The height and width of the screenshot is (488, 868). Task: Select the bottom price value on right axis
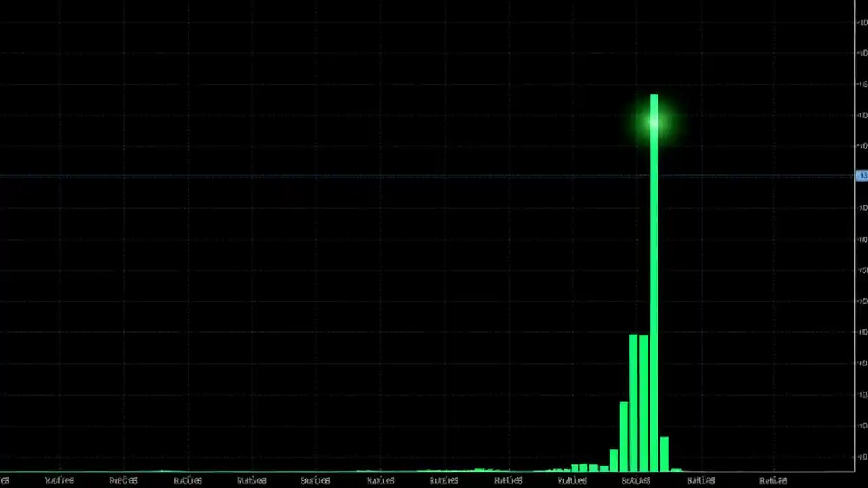click(x=861, y=454)
